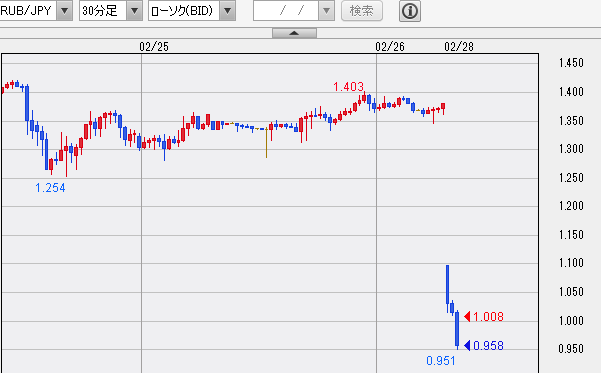The width and height of the screenshot is (601, 373).
Task: Click the 1.050 axis value
Action: pyautogui.click(x=571, y=292)
